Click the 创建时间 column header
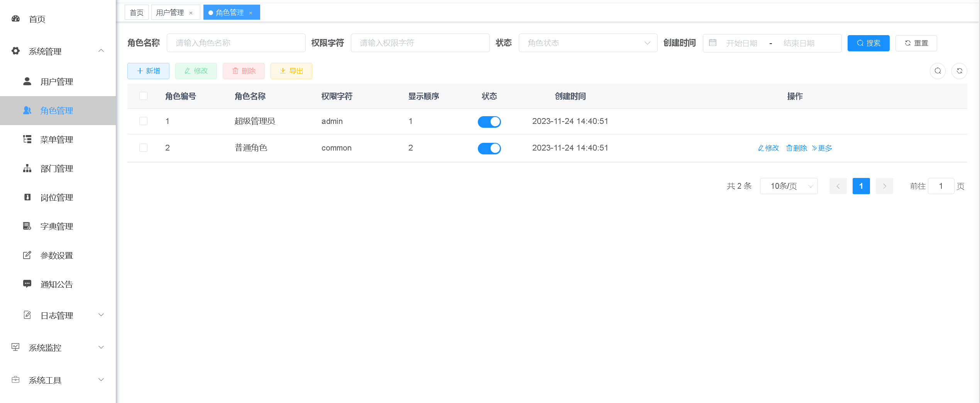The width and height of the screenshot is (980, 403). pos(570,96)
